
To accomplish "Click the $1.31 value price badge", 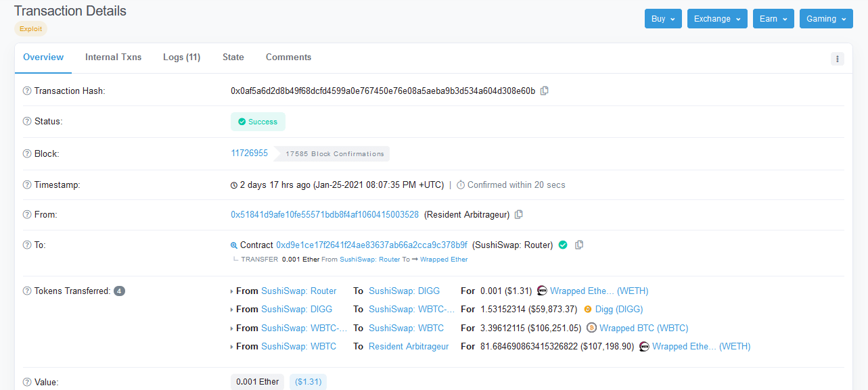I will pyautogui.click(x=308, y=382).
